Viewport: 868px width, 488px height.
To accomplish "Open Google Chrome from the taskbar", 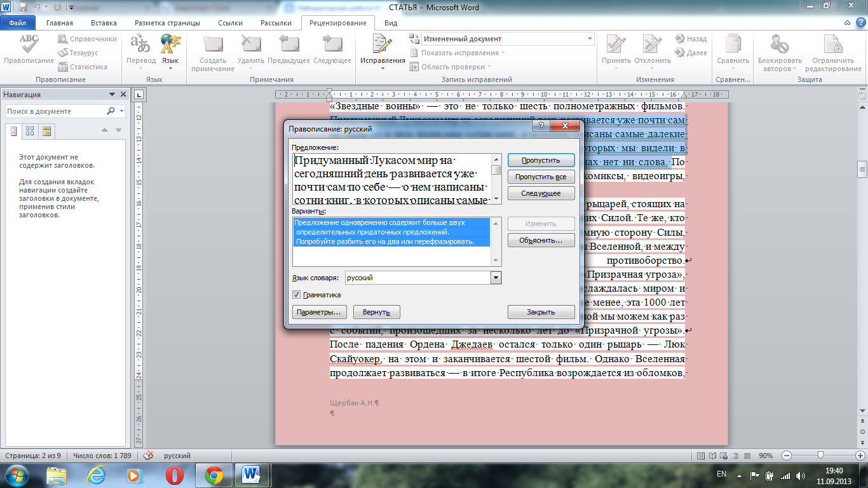I will pyautogui.click(x=214, y=475).
